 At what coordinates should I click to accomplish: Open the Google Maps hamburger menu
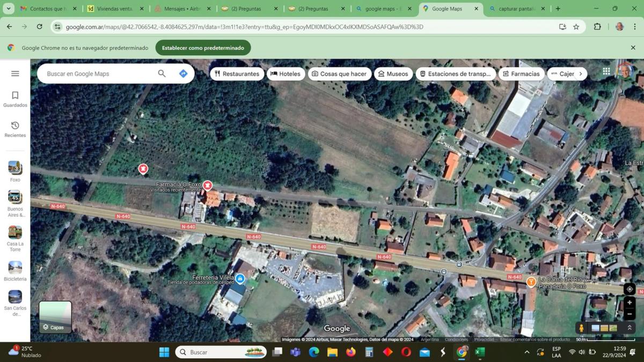15,73
